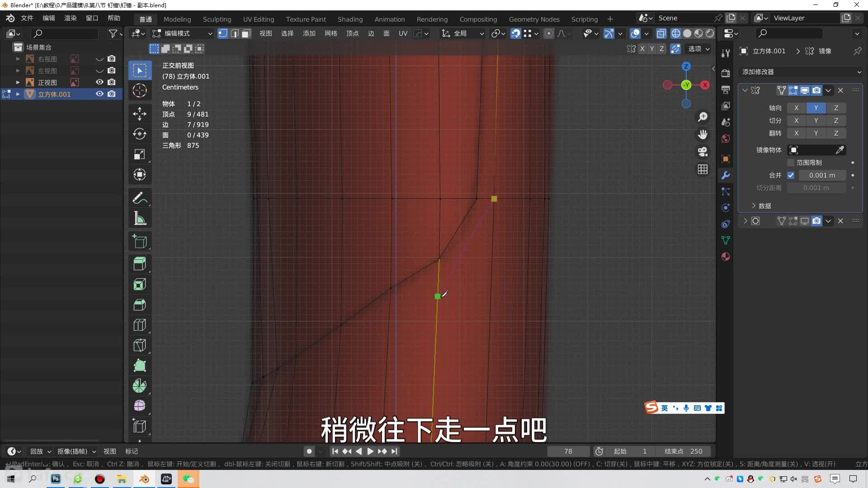Click the end frame 250 field

coord(684,451)
